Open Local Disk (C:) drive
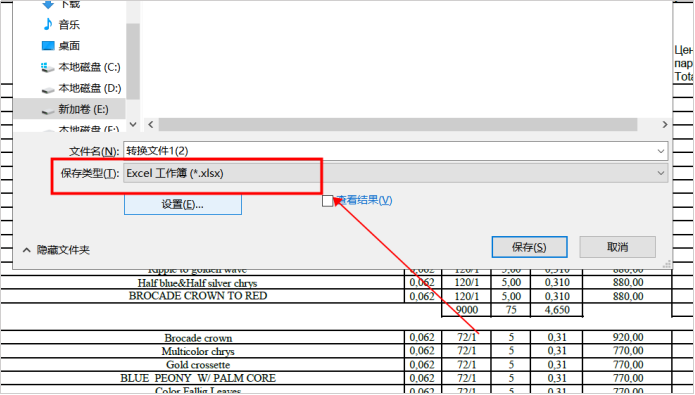 pos(81,67)
